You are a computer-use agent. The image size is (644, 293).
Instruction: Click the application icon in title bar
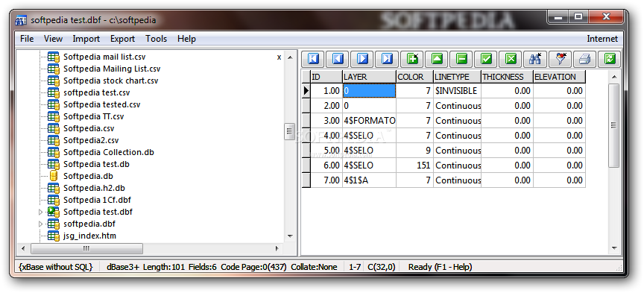tap(22, 19)
